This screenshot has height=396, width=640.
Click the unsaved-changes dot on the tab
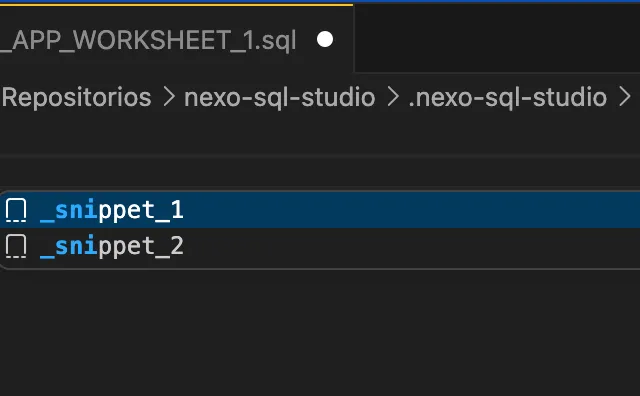[325, 40]
